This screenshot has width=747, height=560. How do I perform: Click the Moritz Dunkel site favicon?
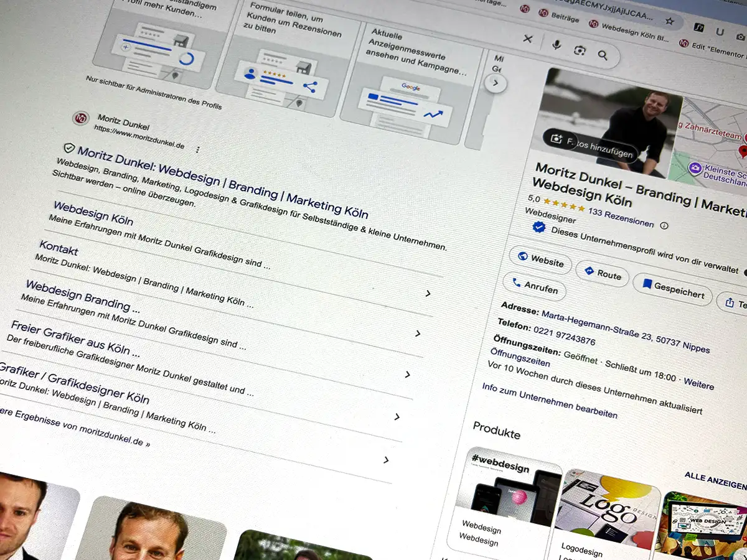point(80,118)
